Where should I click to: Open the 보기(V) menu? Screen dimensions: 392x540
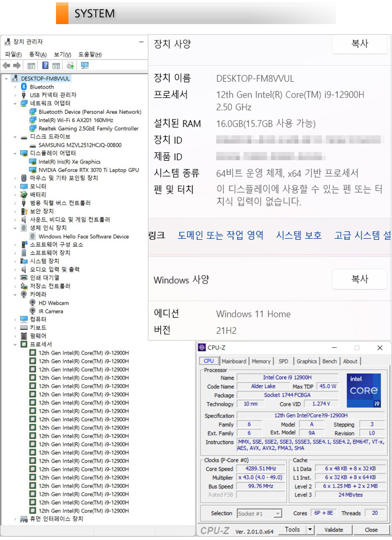[63, 54]
